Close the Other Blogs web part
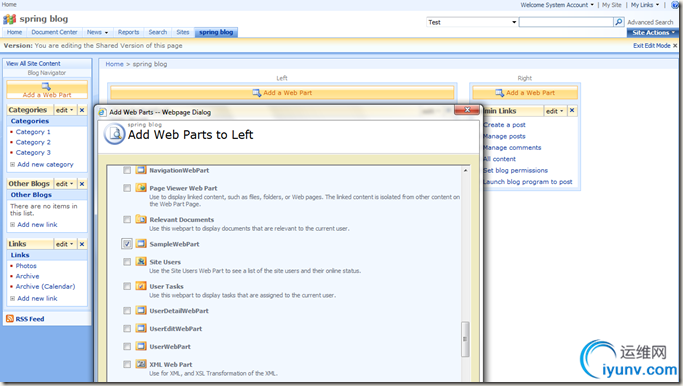Image resolution: width=683 pixels, height=386 pixels. pos(82,184)
